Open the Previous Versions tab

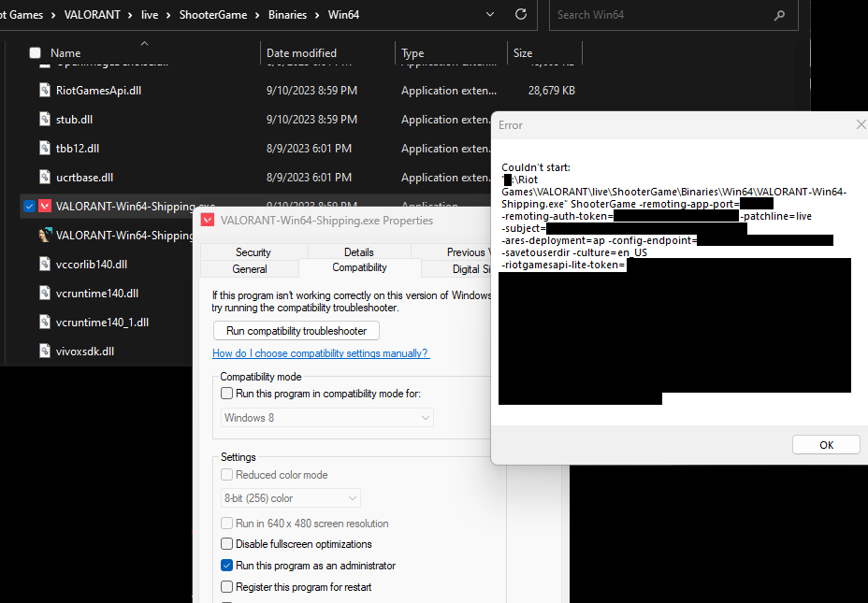451,252
